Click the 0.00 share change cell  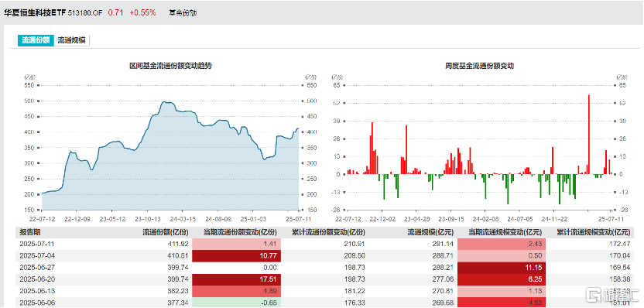tap(237, 267)
